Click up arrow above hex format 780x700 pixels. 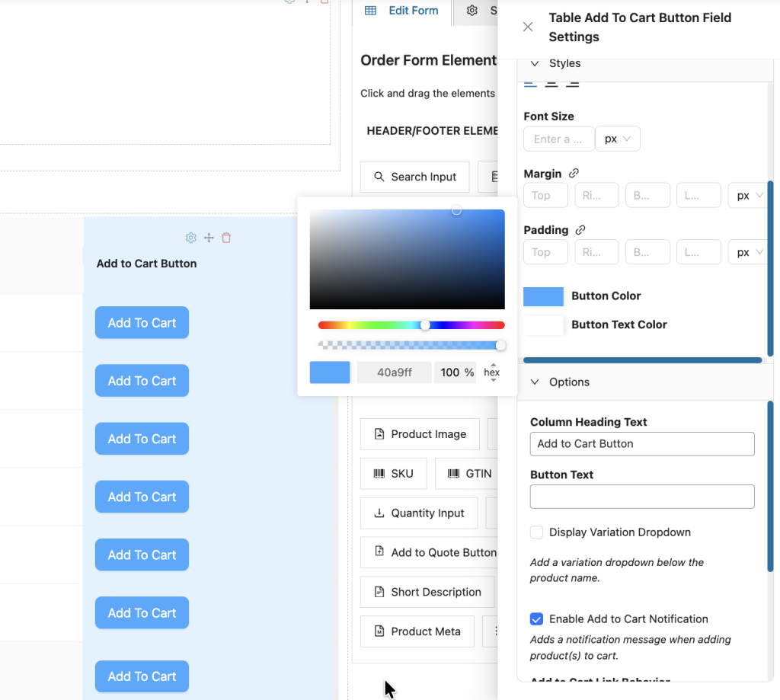493,365
